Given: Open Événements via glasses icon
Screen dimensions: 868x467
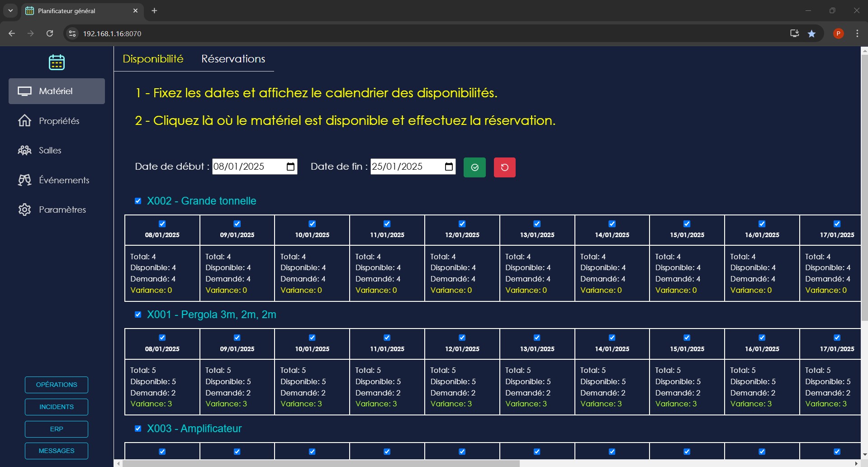Looking at the screenshot, I should (24, 180).
